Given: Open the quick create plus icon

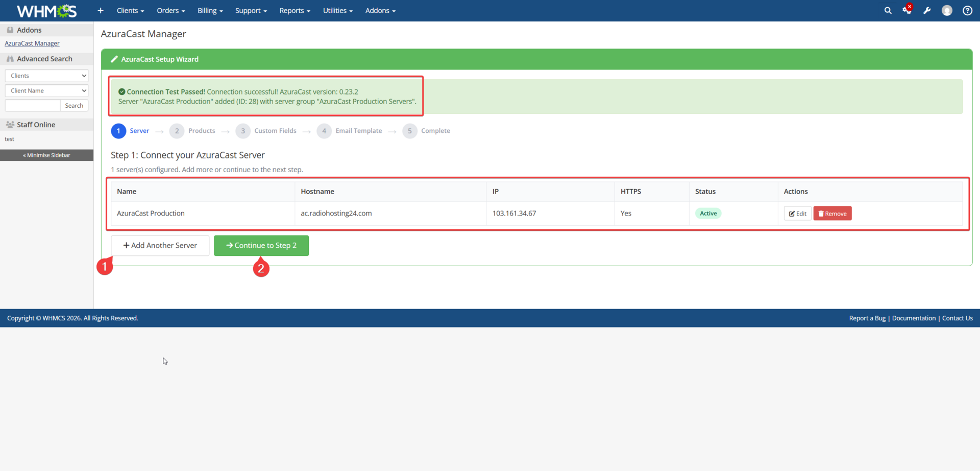Looking at the screenshot, I should 100,10.
